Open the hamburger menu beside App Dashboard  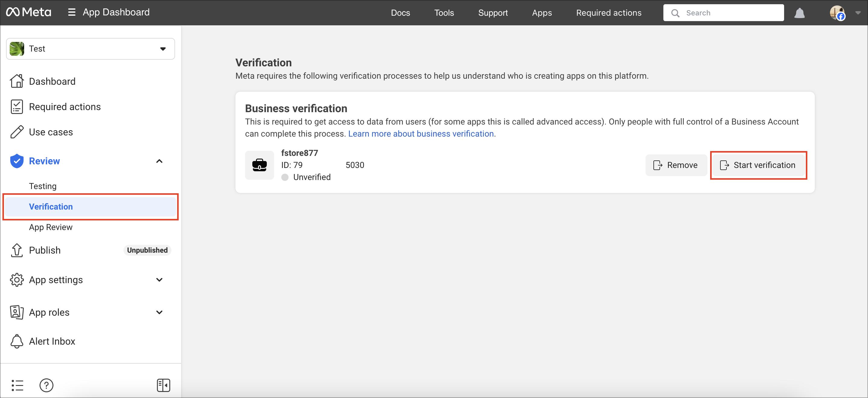tap(72, 12)
